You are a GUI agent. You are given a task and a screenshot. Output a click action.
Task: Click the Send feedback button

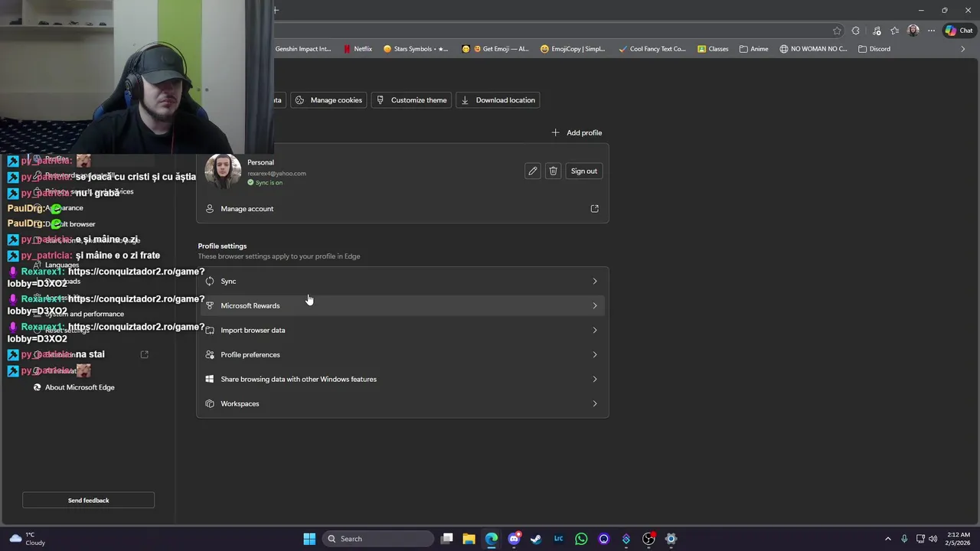(x=89, y=500)
